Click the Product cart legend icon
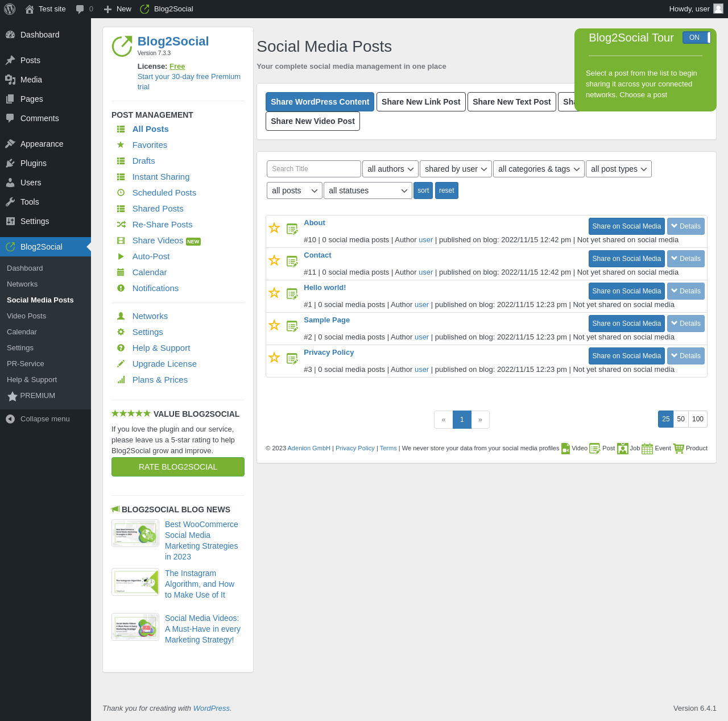The height and width of the screenshot is (721, 728). (679, 449)
